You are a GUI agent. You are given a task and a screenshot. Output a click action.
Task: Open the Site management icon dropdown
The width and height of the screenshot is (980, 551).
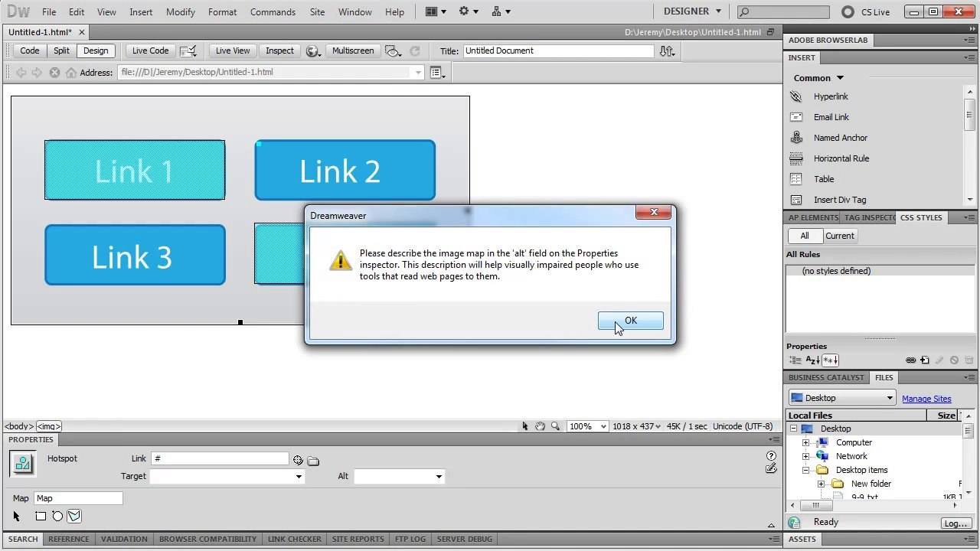coord(501,11)
